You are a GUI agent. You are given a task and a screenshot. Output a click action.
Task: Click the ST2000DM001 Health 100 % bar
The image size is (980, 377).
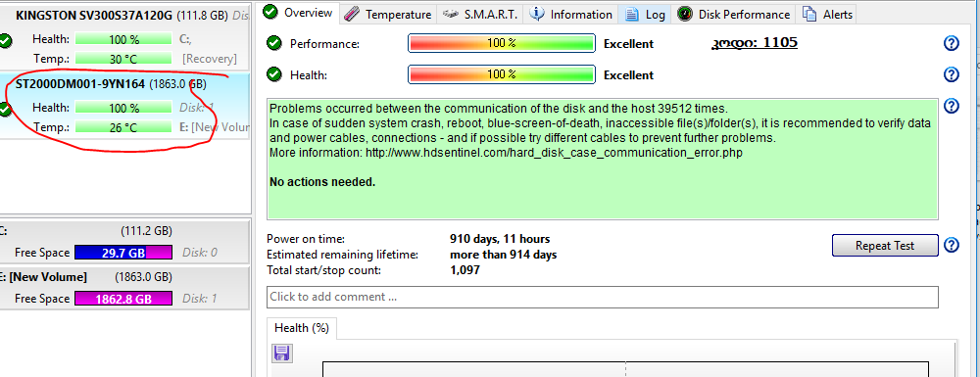point(123,108)
